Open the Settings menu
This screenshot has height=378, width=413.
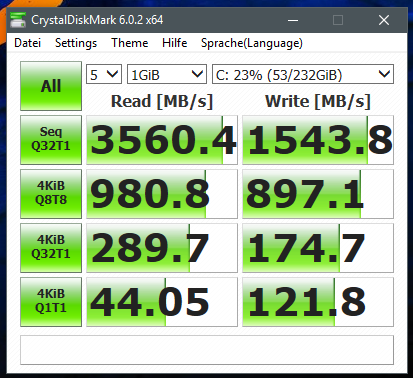76,43
